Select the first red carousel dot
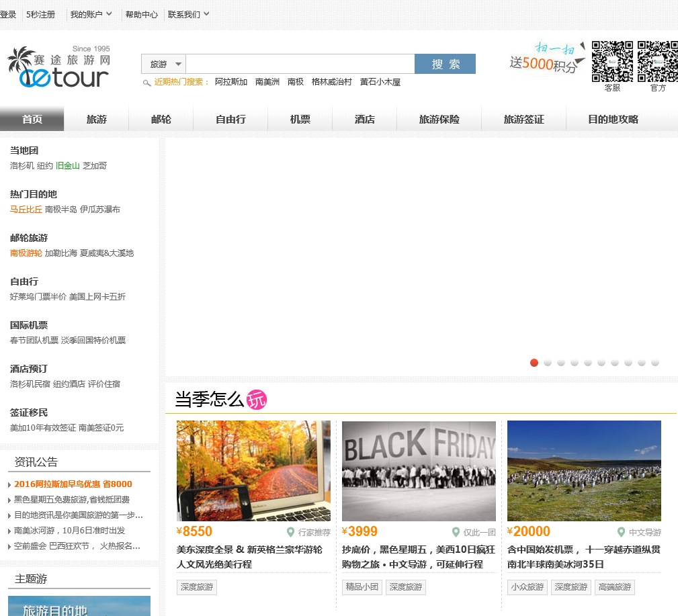678x616 pixels. coord(534,363)
